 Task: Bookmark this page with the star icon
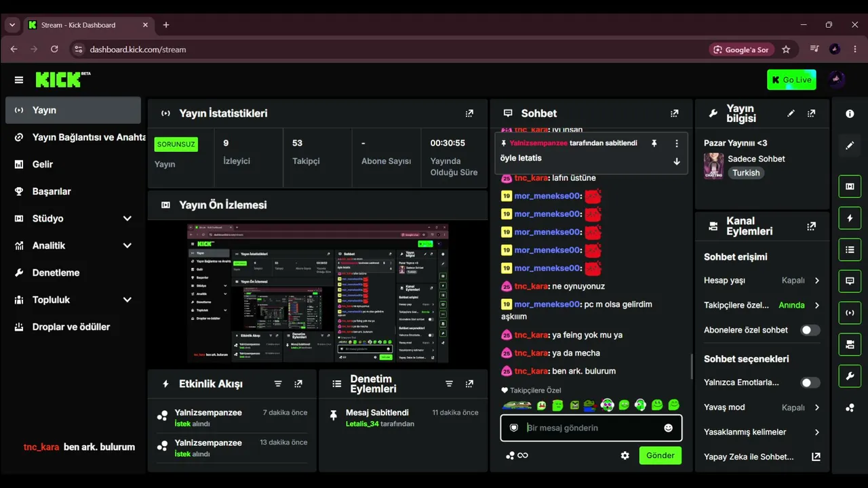786,49
